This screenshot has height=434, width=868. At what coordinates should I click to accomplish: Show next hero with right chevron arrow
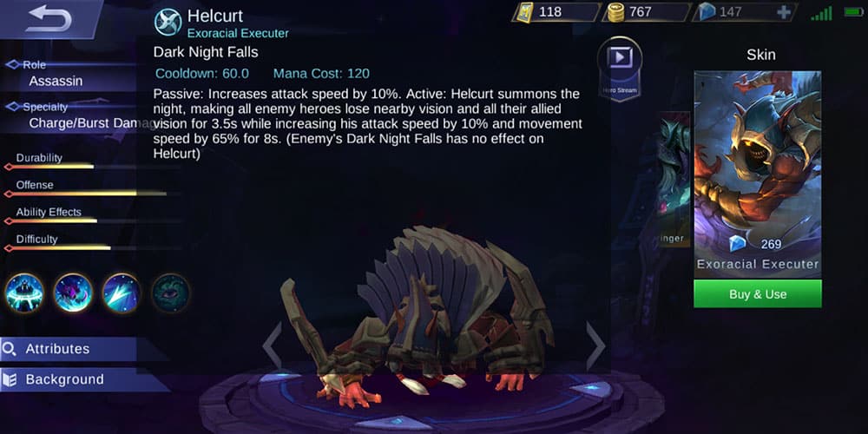(x=595, y=346)
